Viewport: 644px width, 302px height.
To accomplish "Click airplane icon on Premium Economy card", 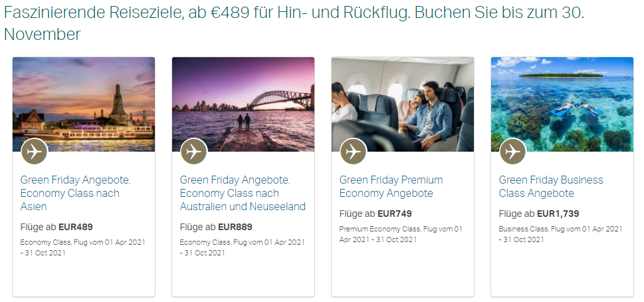I will click(353, 152).
